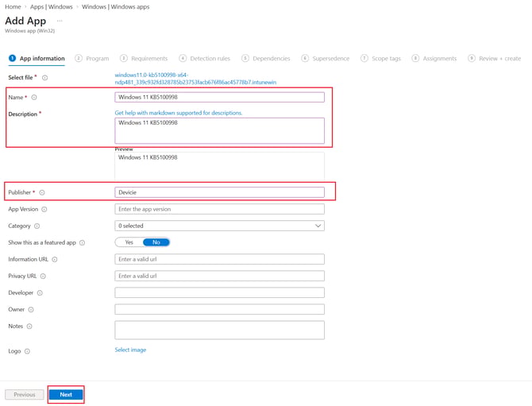
Task: Open the Assignments step tab
Action: pyautogui.click(x=434, y=58)
